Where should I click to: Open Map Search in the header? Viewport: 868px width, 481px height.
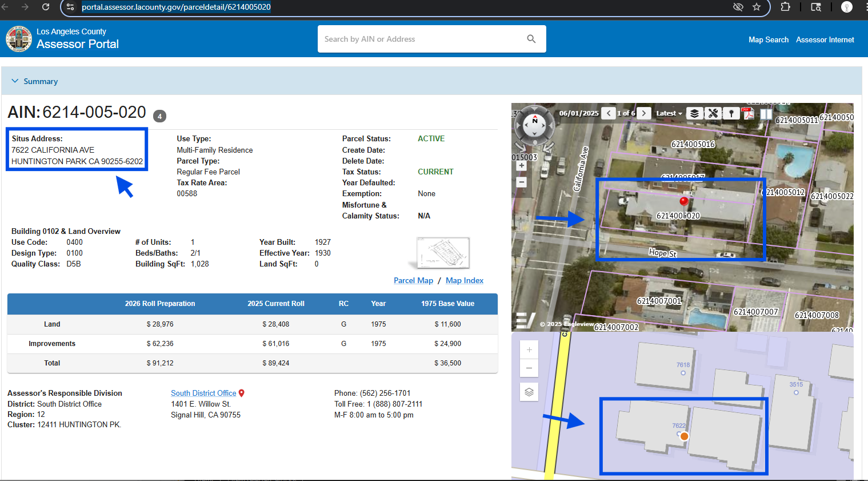[x=768, y=39]
